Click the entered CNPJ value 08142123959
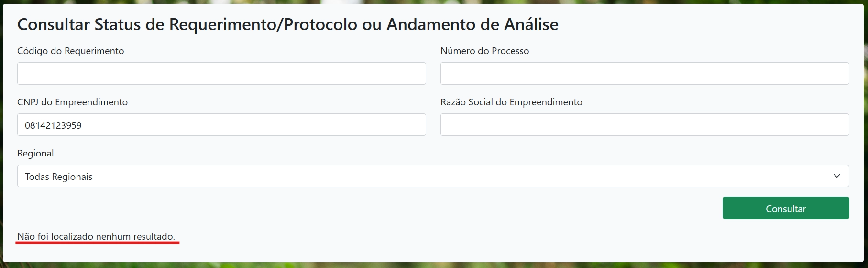868x268 pixels. tap(53, 125)
